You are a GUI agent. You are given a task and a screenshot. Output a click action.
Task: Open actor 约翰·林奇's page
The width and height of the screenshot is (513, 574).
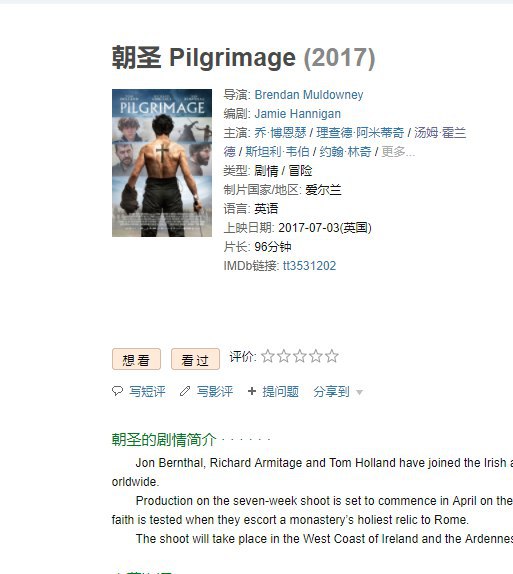(345, 152)
